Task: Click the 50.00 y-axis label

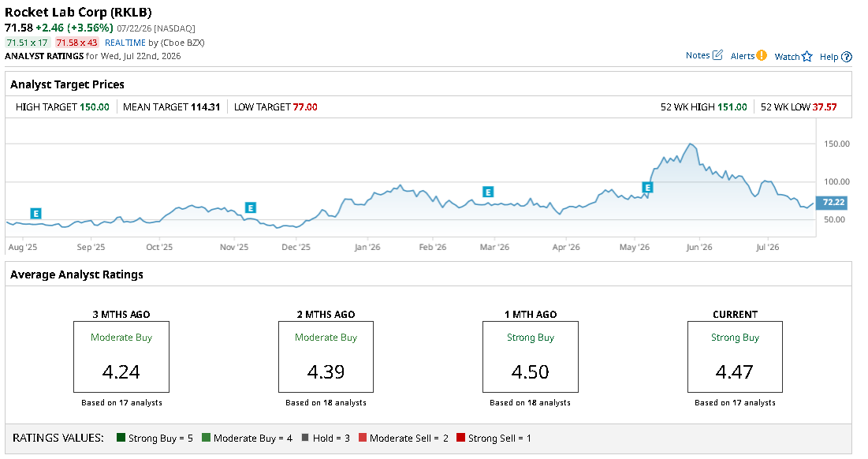Action: (834, 220)
